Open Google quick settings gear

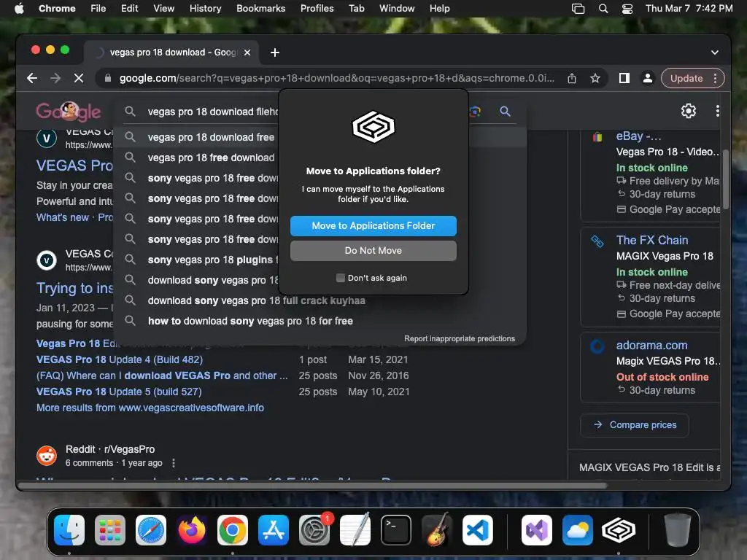point(689,111)
